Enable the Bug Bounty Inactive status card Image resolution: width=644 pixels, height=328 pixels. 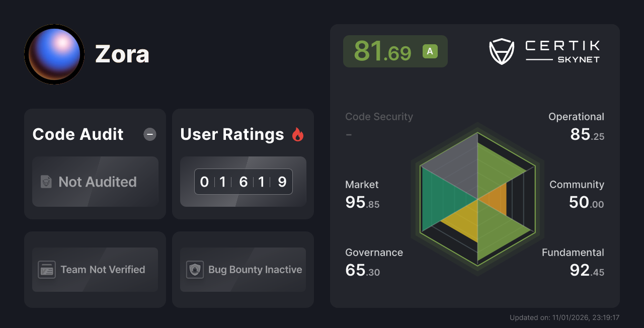(x=243, y=270)
